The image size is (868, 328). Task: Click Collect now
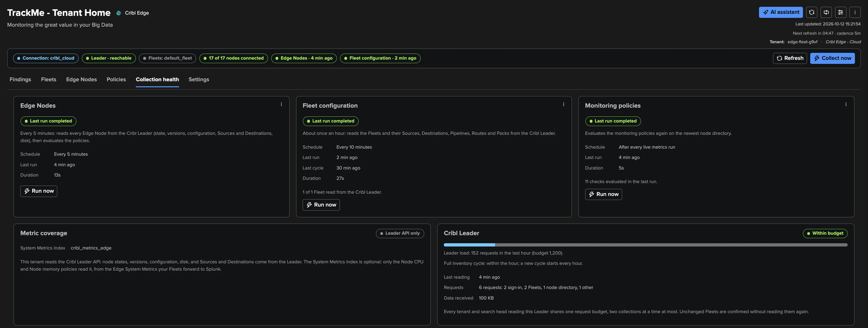point(832,58)
